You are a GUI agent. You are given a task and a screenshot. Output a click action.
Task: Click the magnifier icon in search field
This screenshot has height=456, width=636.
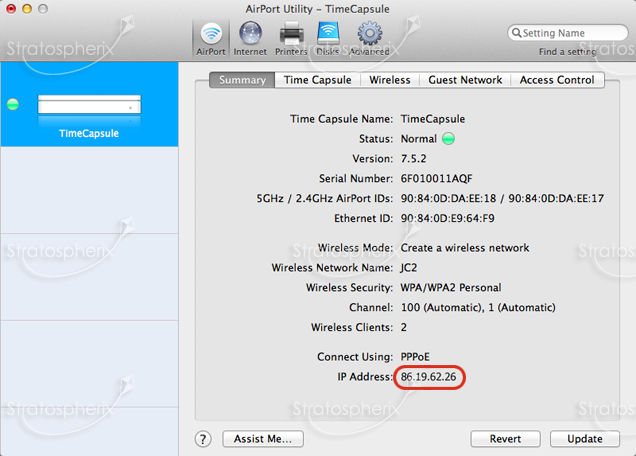click(516, 32)
